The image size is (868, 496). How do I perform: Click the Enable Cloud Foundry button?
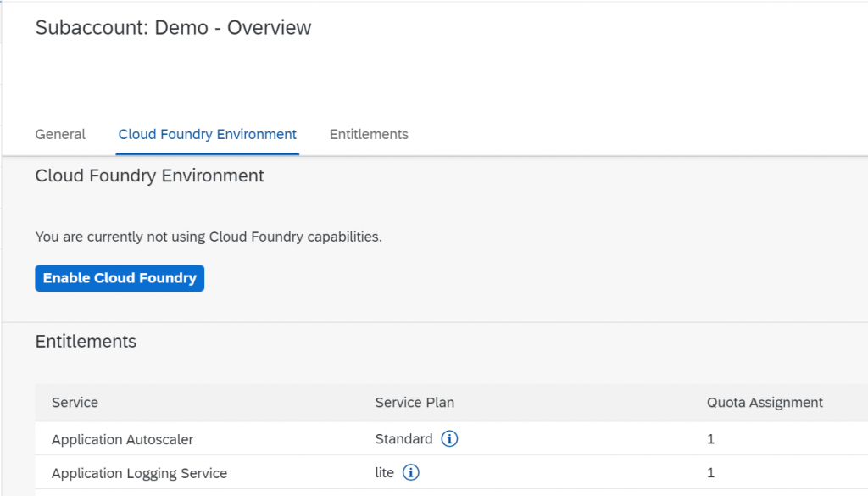[x=120, y=278]
